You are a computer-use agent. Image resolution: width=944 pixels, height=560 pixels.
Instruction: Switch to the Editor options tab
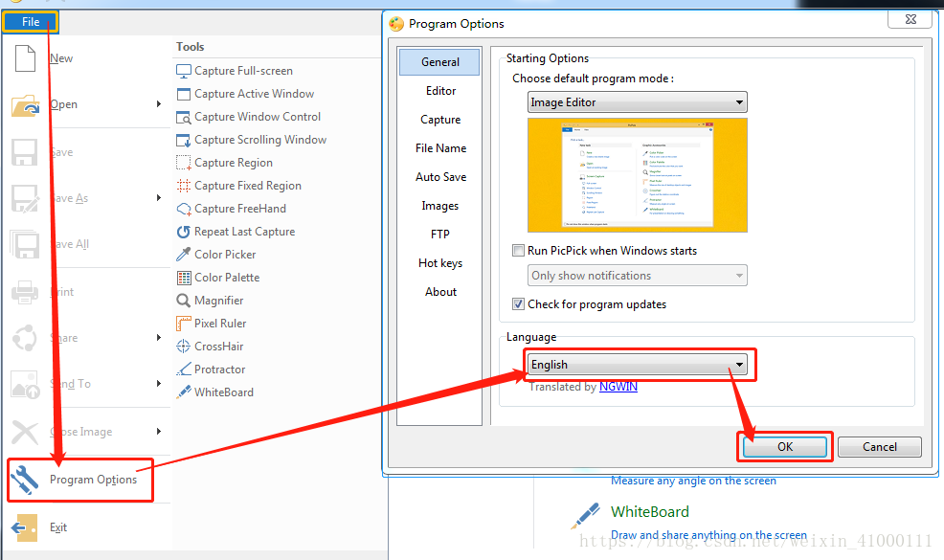[x=440, y=91]
